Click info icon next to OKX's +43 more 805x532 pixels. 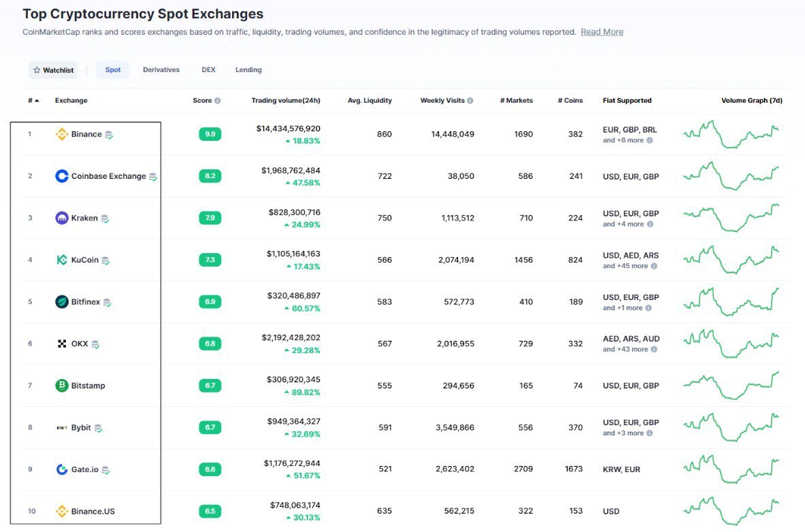pyautogui.click(x=654, y=349)
